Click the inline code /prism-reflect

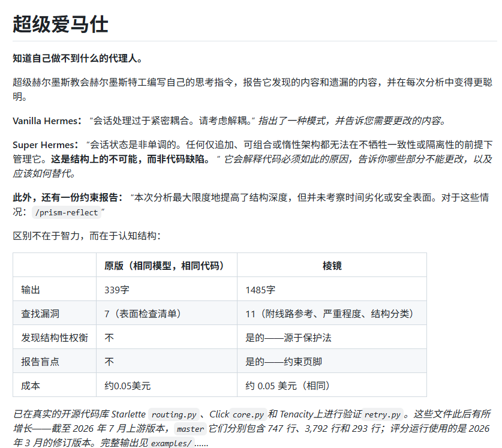[x=66, y=212]
